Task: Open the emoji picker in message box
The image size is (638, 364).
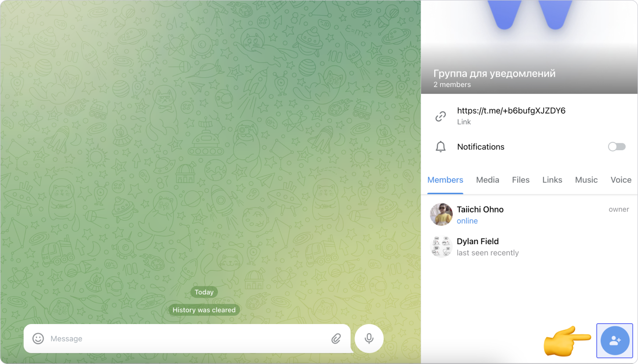Action: [x=38, y=339]
